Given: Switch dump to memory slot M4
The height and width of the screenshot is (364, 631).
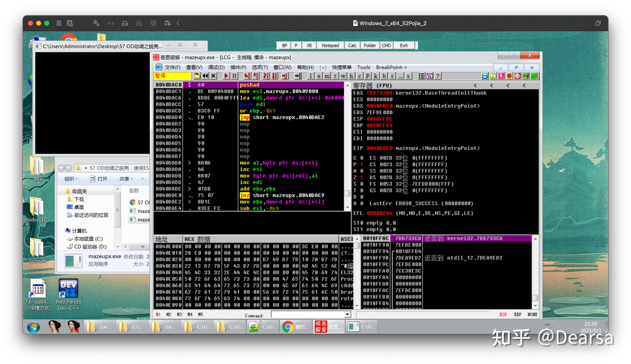Looking at the screenshot, I should tap(190, 314).
